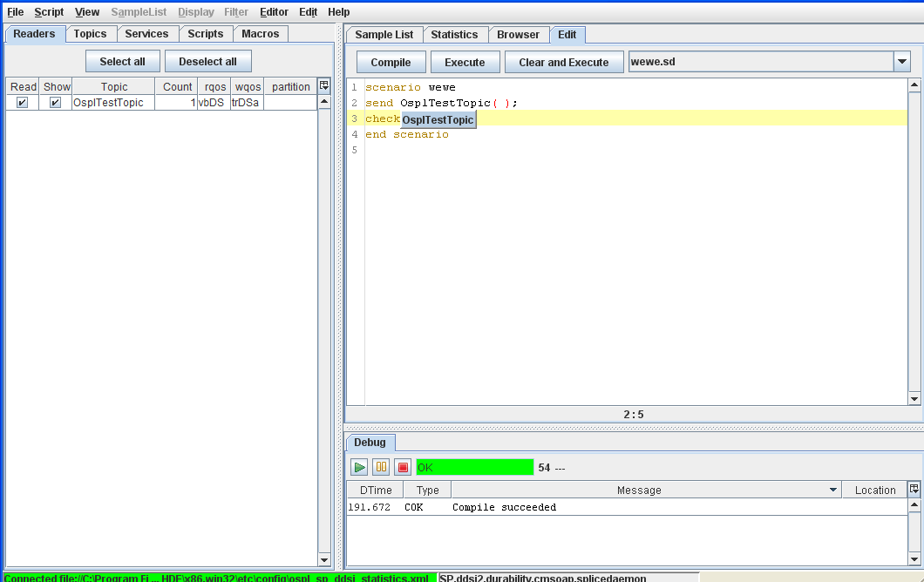The height and width of the screenshot is (582, 924).
Task: Click the rqos column header
Action: click(x=214, y=86)
